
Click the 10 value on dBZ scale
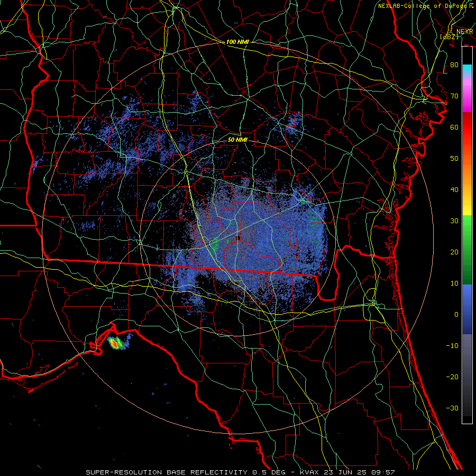(x=454, y=283)
